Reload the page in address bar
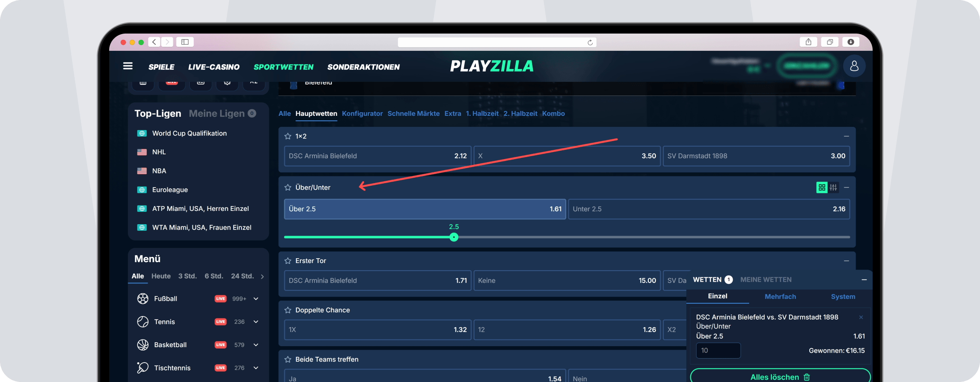 (x=590, y=42)
